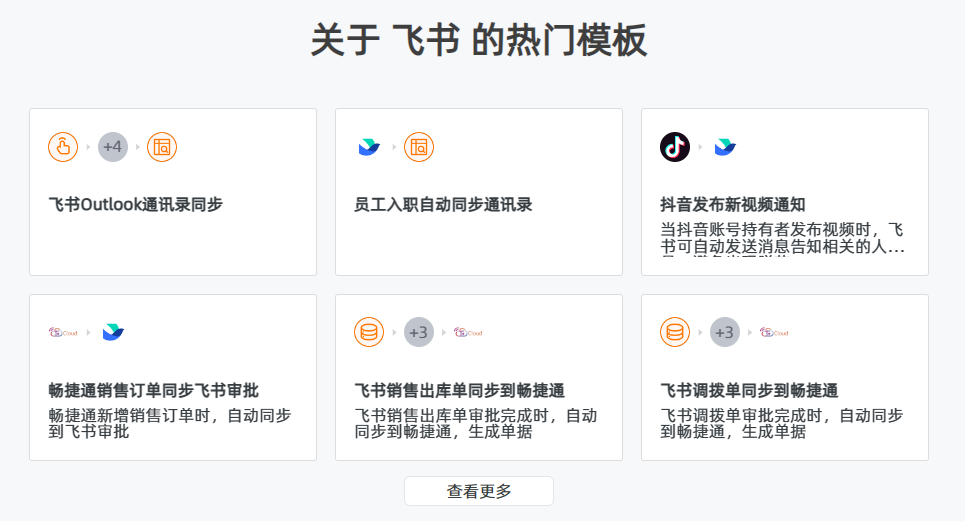The height and width of the screenshot is (521, 965).
Task: Click +3 badge in 飞书调拨单 card
Action: (x=725, y=332)
